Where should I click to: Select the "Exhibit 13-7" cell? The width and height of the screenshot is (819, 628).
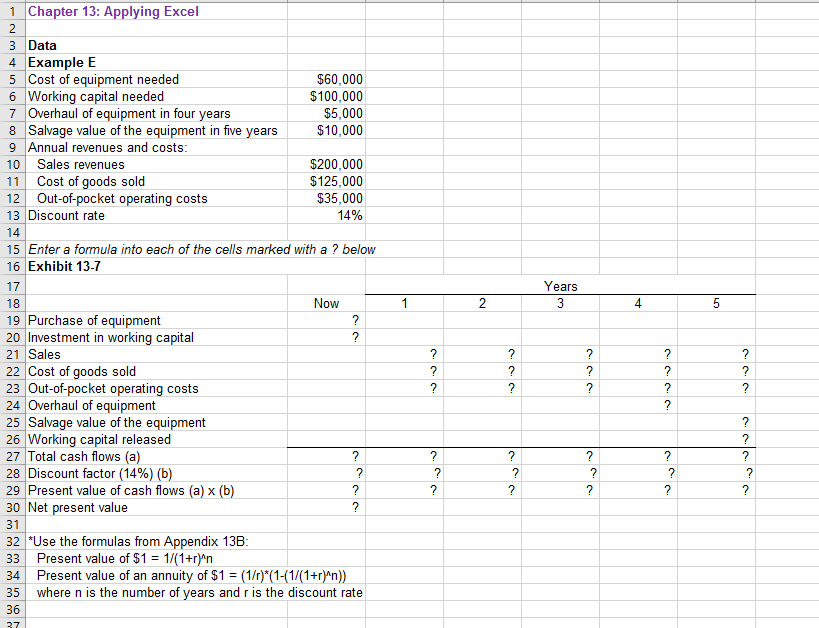(x=60, y=266)
